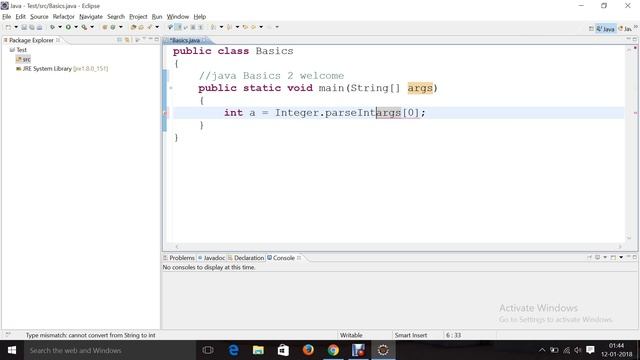This screenshot has height=360, width=640.
Task: Open Microsoft Edge from taskbar
Action: tap(233, 350)
